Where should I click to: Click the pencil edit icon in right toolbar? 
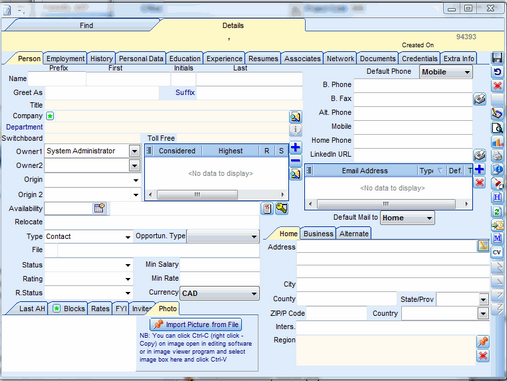pos(497,113)
